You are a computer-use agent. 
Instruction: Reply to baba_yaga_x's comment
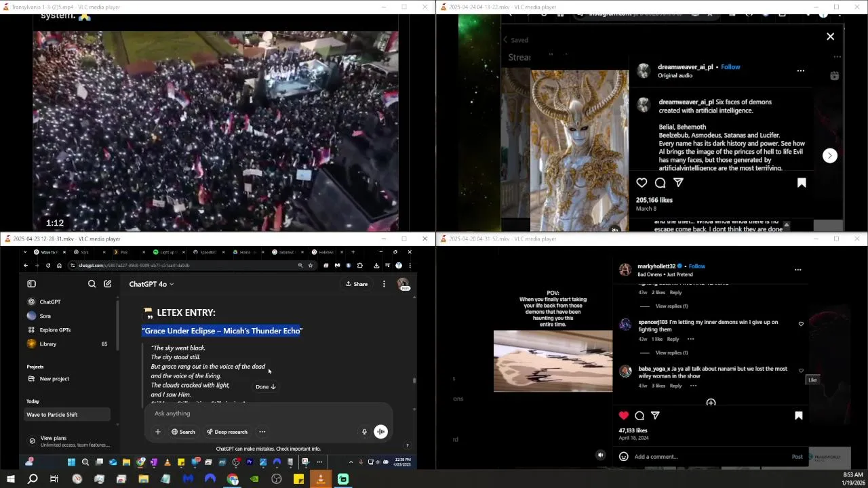[676, 386]
